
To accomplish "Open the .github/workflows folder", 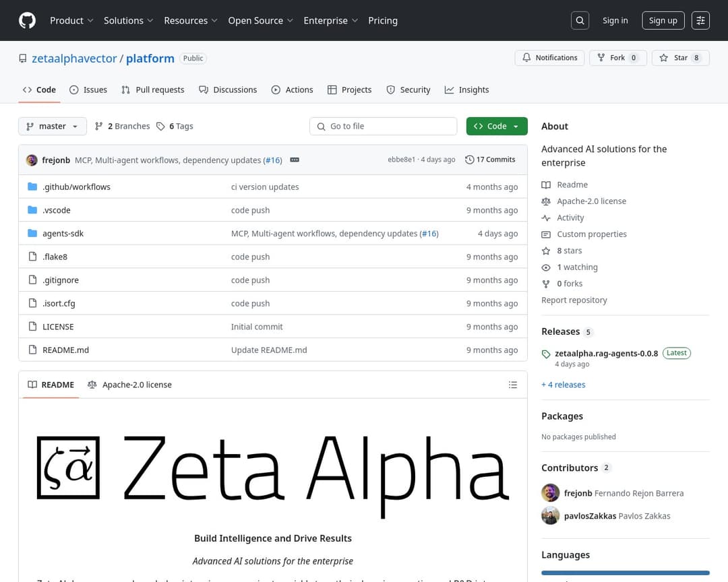I will click(x=77, y=187).
